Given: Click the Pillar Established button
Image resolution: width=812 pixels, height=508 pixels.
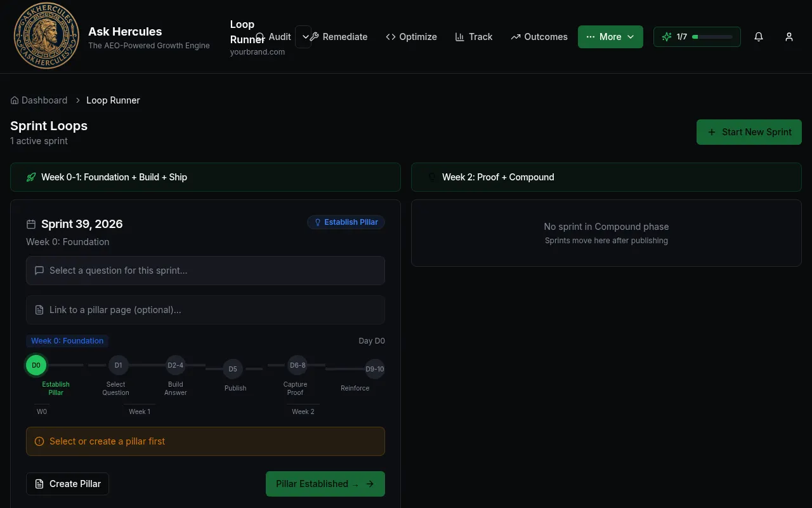Looking at the screenshot, I should (x=325, y=484).
